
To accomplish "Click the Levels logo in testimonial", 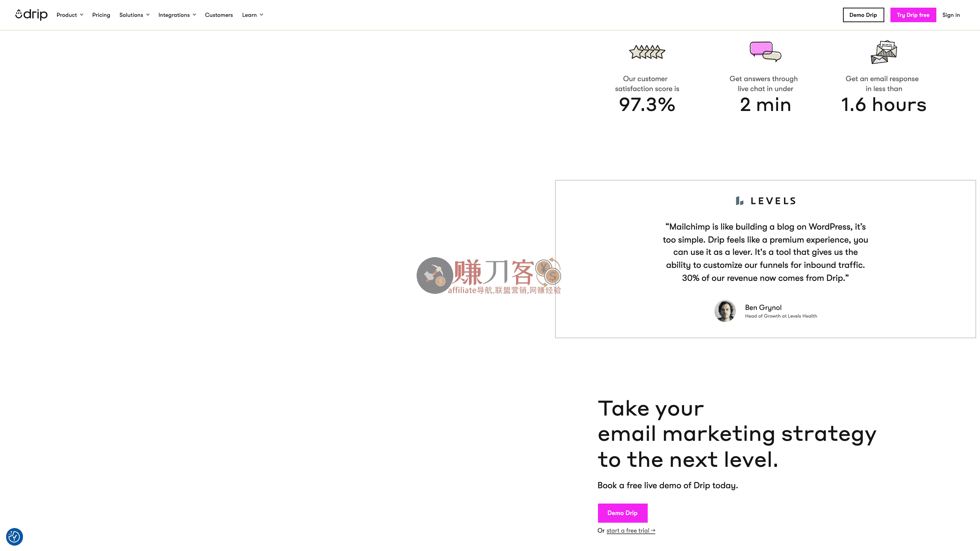I will (766, 201).
